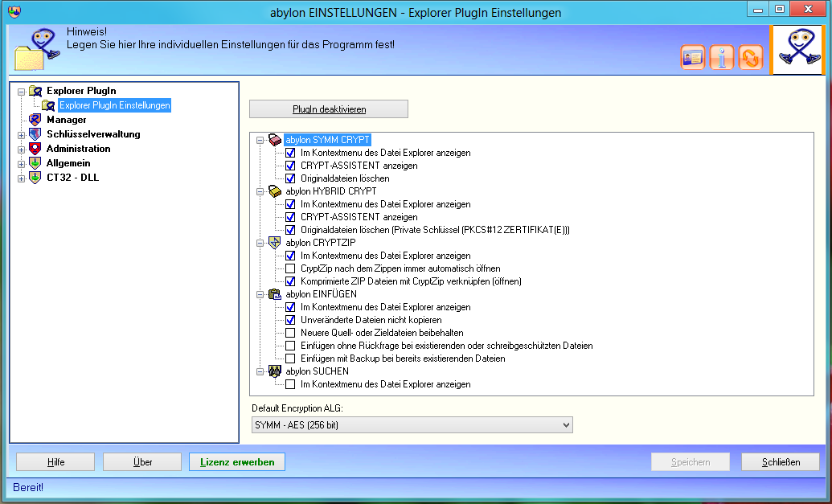Screen dimensions: 832x504
Task: Select abylon HYBRID CRYPT label
Action: point(331,191)
